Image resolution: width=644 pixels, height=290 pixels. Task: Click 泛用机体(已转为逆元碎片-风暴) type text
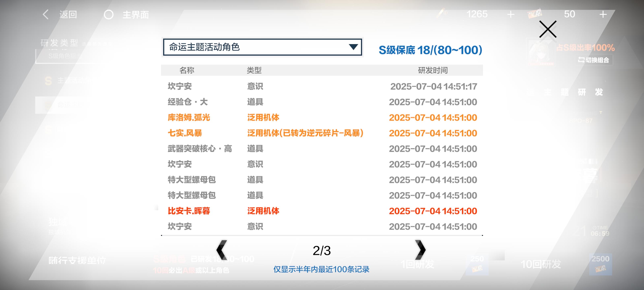click(x=305, y=133)
